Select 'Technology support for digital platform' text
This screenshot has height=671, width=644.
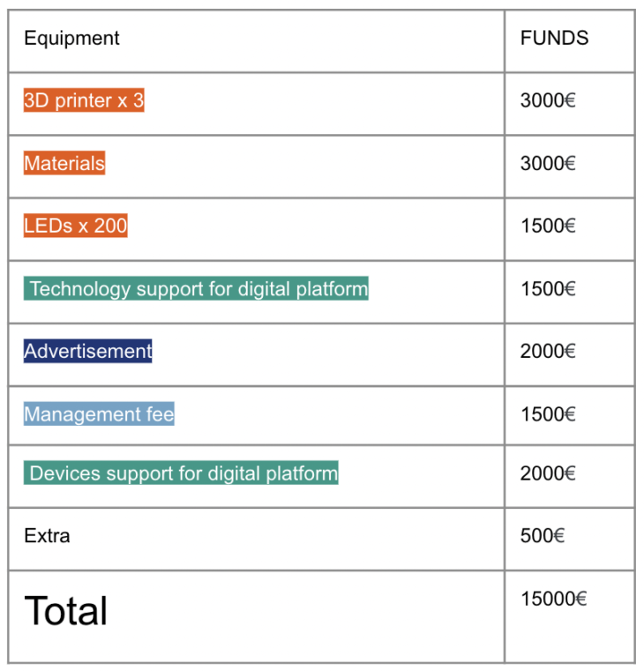[x=197, y=288]
